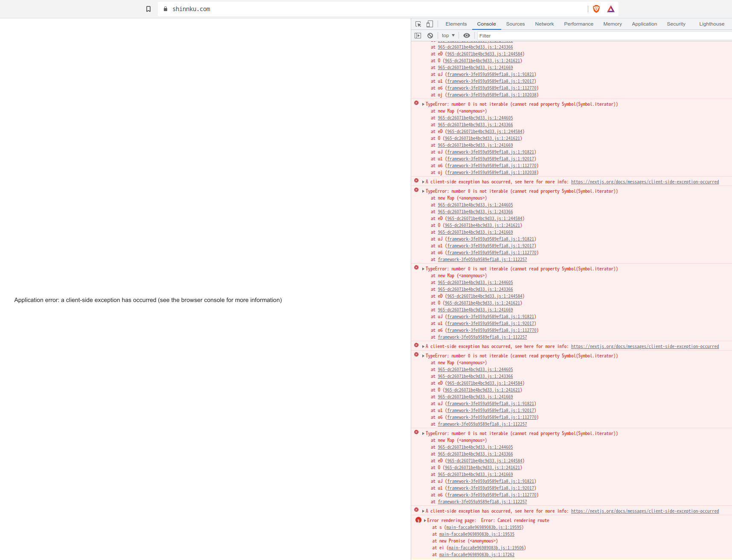Click the Brave Rewards triangle icon
The image size is (732, 560).
pos(610,9)
